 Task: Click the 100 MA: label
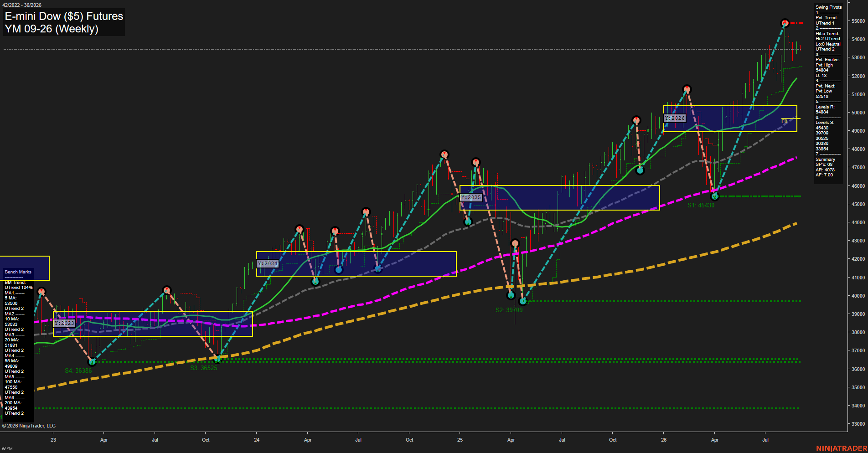click(13, 382)
